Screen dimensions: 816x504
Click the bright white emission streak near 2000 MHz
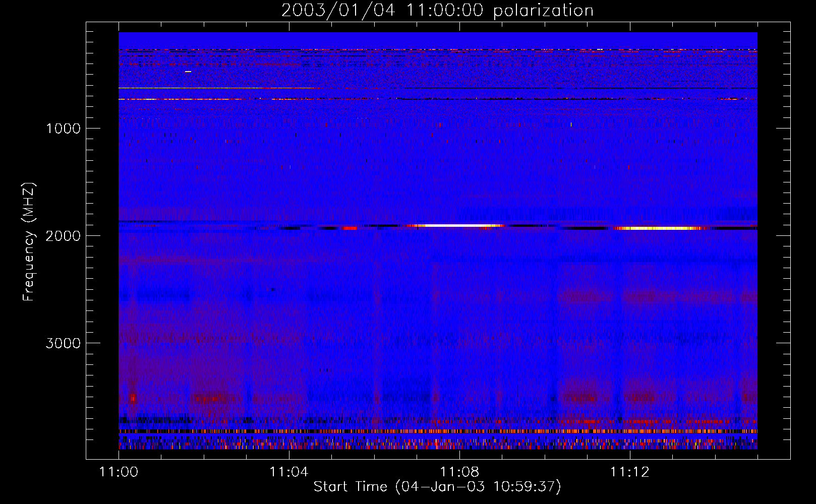click(456, 226)
